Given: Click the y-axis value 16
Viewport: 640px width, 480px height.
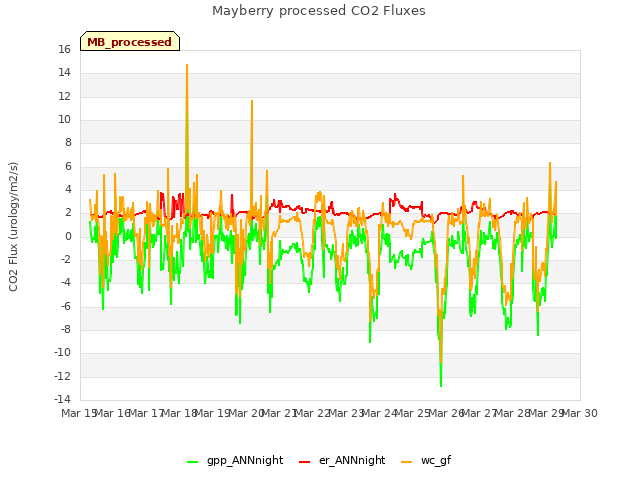Looking at the screenshot, I should click(x=64, y=49).
